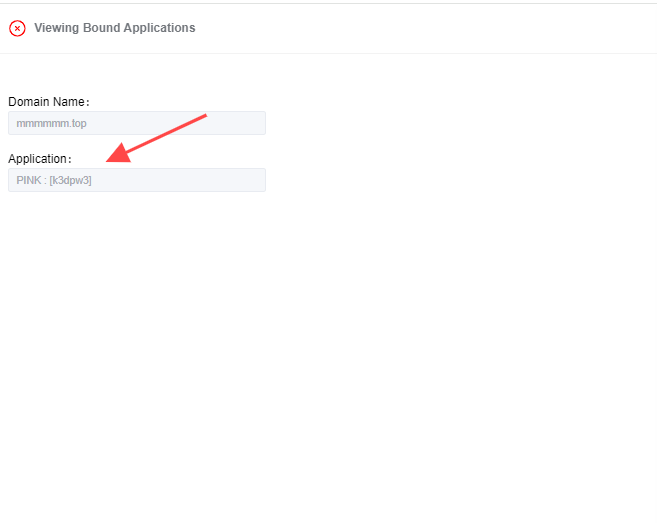Click the PINK : [k3dpw3] value
Image resolution: width=657 pixels, height=523 pixels.
tap(54, 180)
